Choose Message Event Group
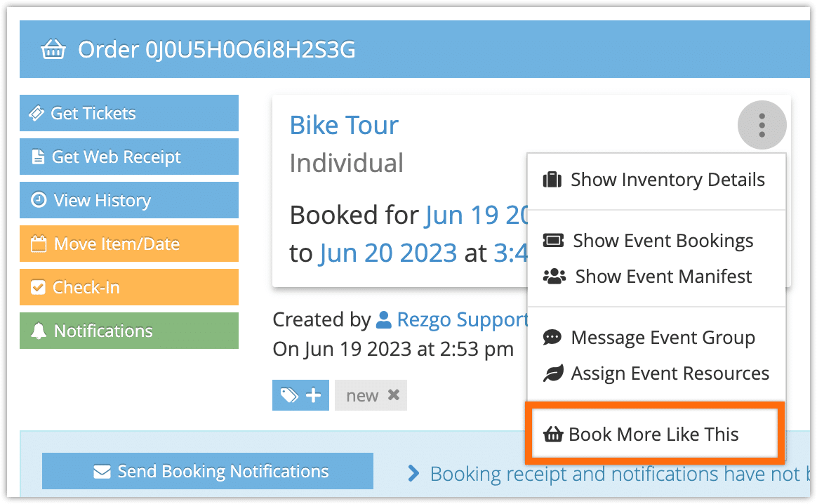 click(x=656, y=338)
